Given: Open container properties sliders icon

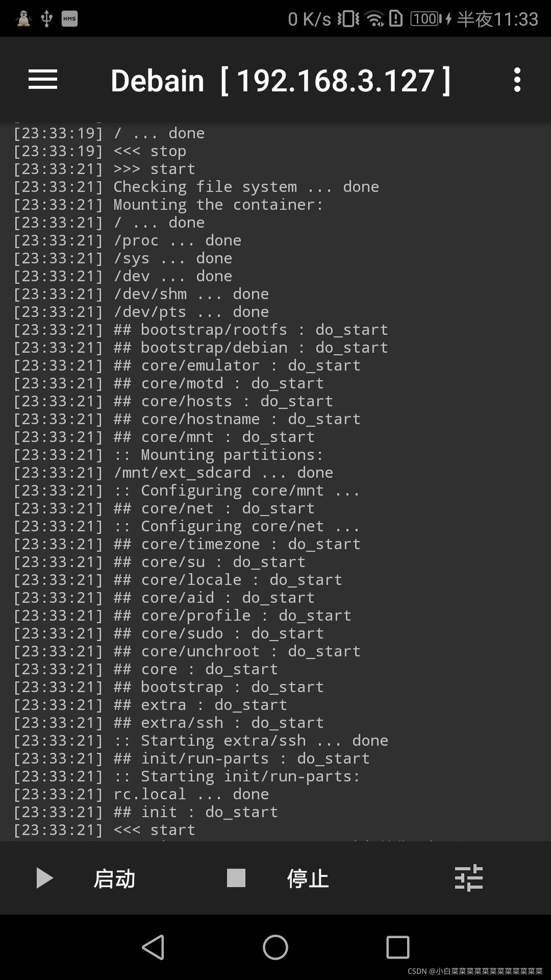Looking at the screenshot, I should pyautogui.click(x=468, y=878).
